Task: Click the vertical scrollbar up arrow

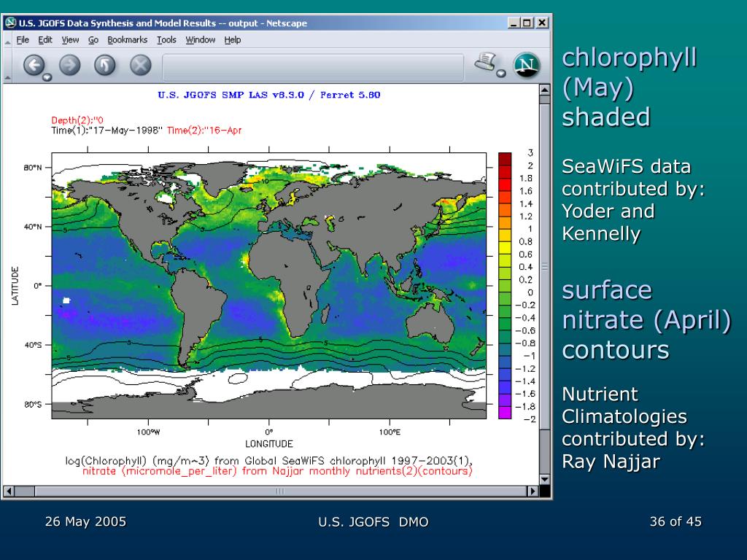Action: [x=544, y=89]
